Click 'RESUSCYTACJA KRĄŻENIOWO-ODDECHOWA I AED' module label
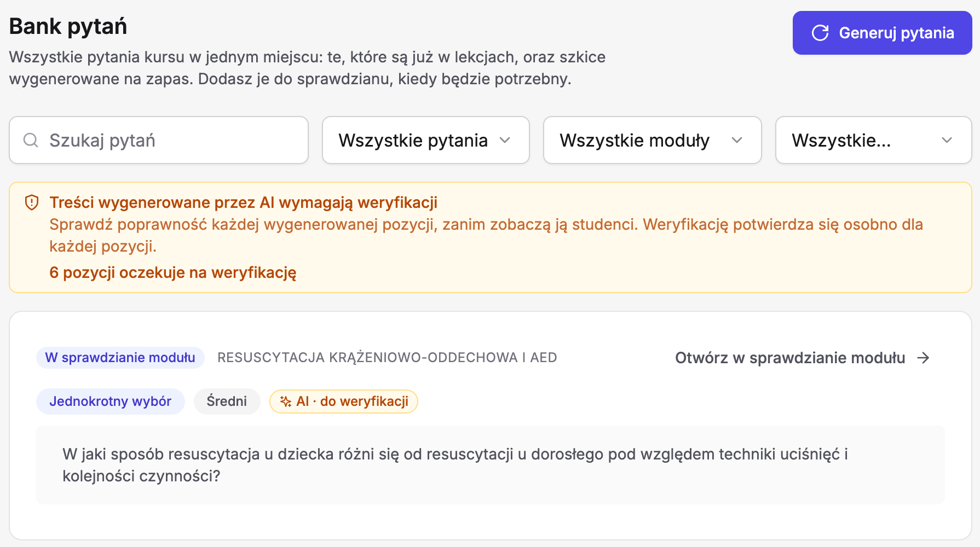This screenshot has height=547, width=980. point(387,358)
